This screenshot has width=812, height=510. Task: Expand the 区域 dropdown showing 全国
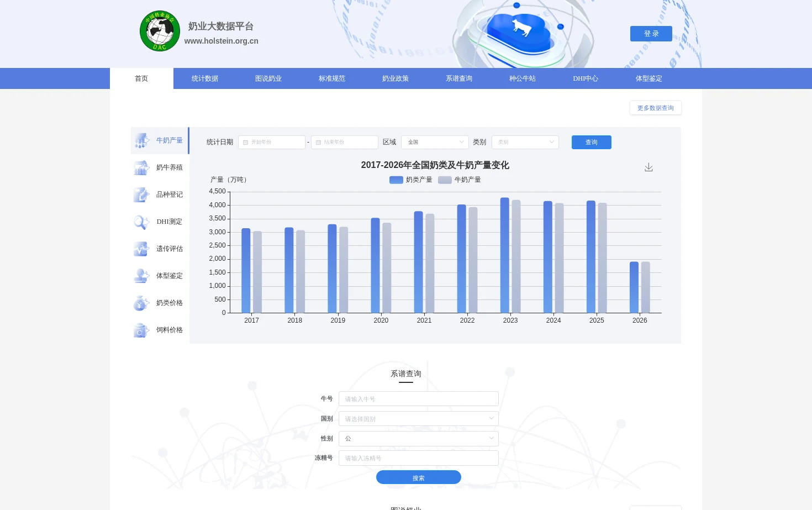pyautogui.click(x=435, y=142)
